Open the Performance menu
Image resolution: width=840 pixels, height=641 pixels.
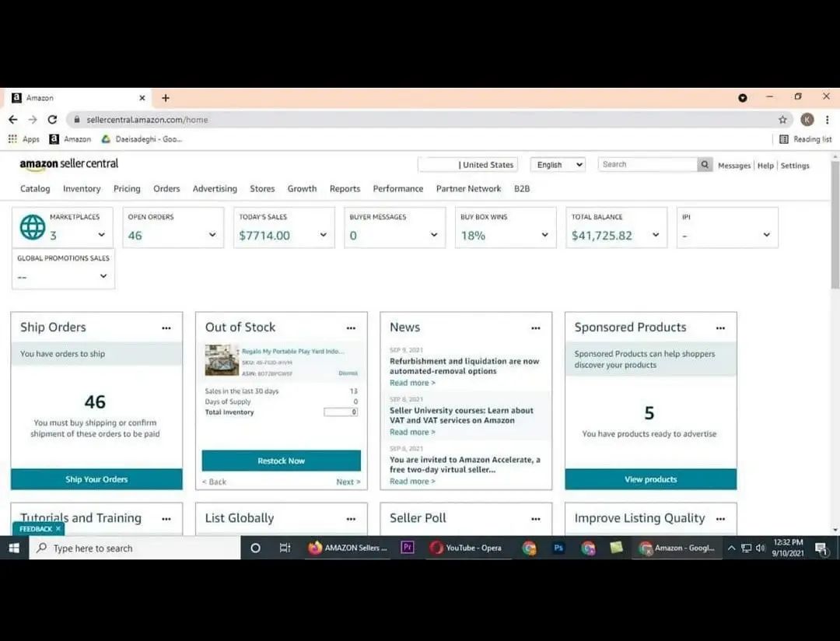(x=398, y=189)
